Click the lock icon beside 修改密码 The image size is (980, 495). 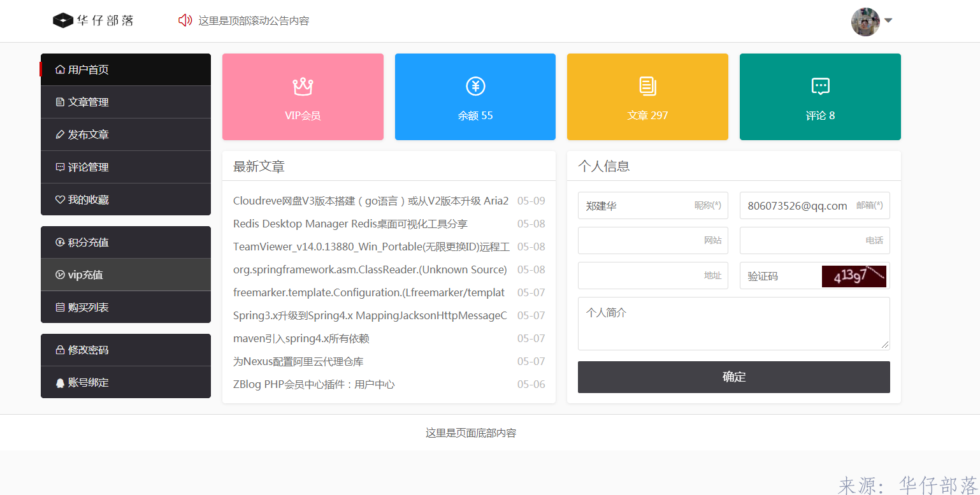[x=60, y=350]
